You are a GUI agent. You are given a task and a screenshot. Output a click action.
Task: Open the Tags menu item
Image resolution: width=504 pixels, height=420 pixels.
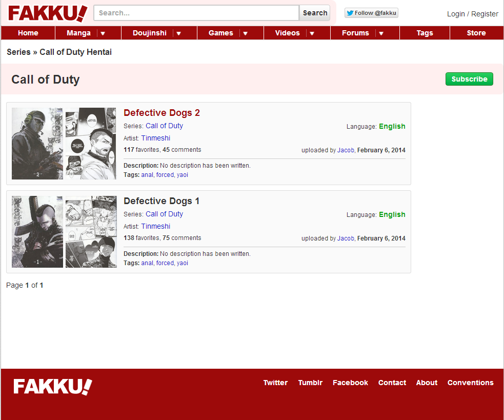425,33
